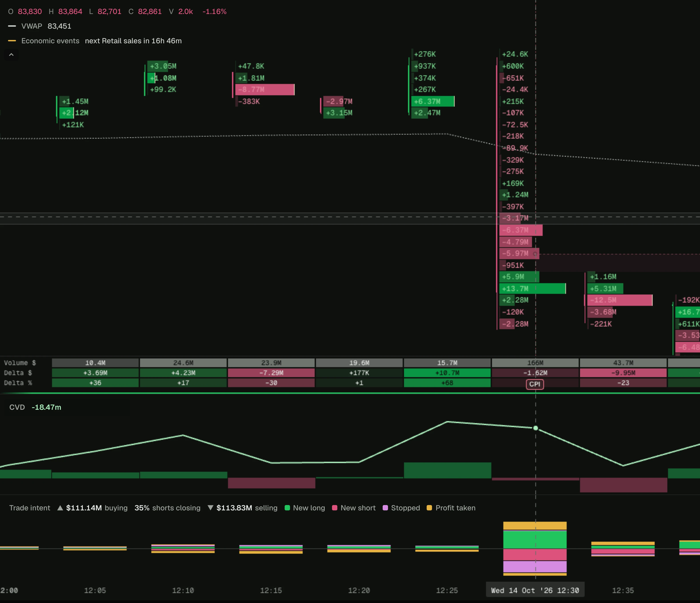Screen dimensions: 700x603
Task: Click the Wed 14 Oct 12:30 time tooltip
Action: (535, 591)
